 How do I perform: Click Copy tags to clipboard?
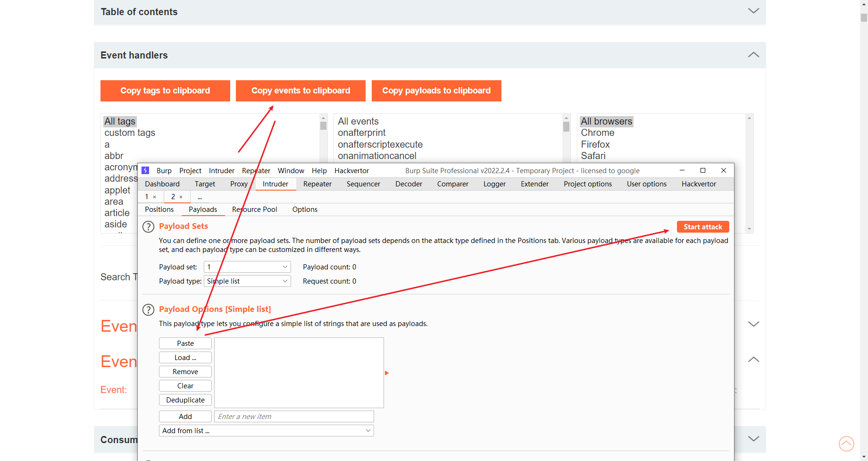165,91
